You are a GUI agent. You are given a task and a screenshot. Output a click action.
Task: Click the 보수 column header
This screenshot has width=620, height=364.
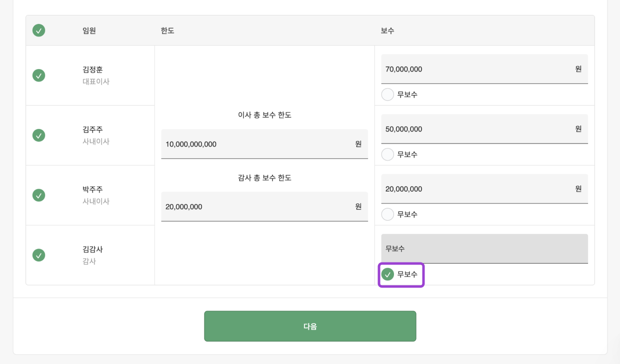pos(385,30)
